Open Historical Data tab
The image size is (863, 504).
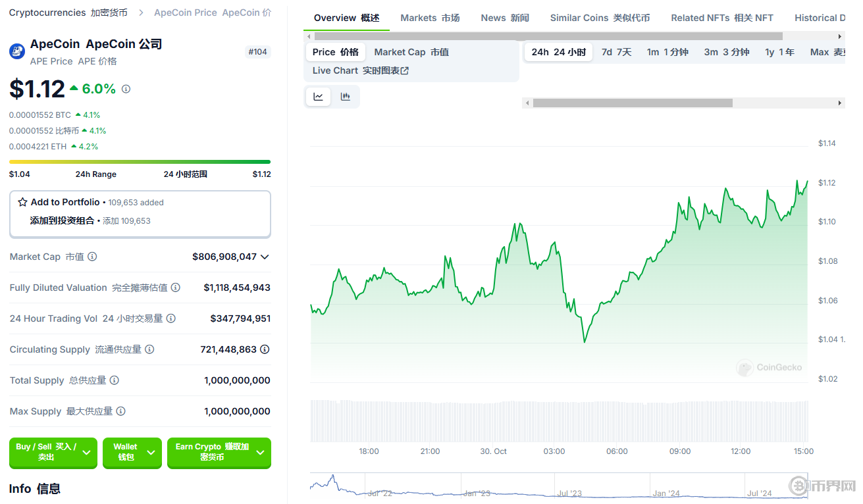click(820, 18)
